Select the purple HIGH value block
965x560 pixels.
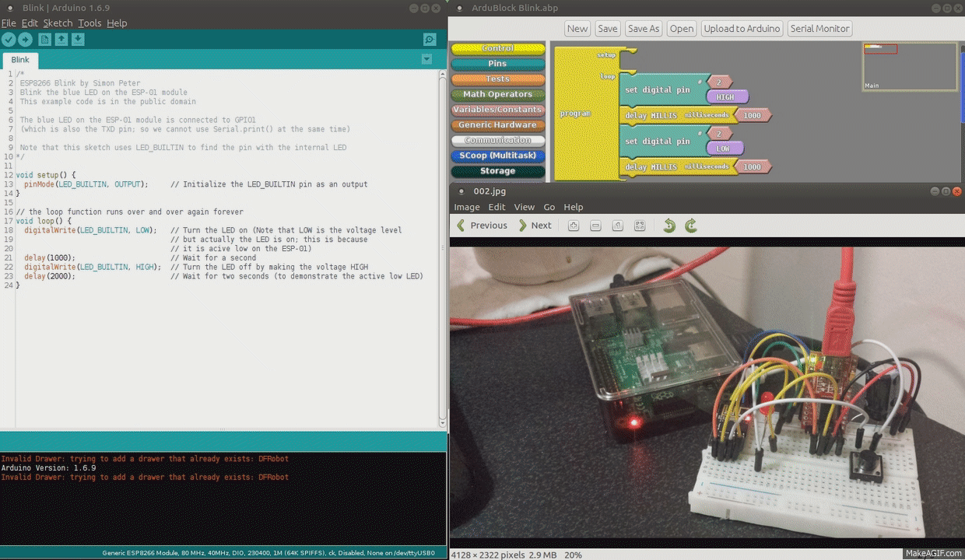pyautogui.click(x=726, y=96)
